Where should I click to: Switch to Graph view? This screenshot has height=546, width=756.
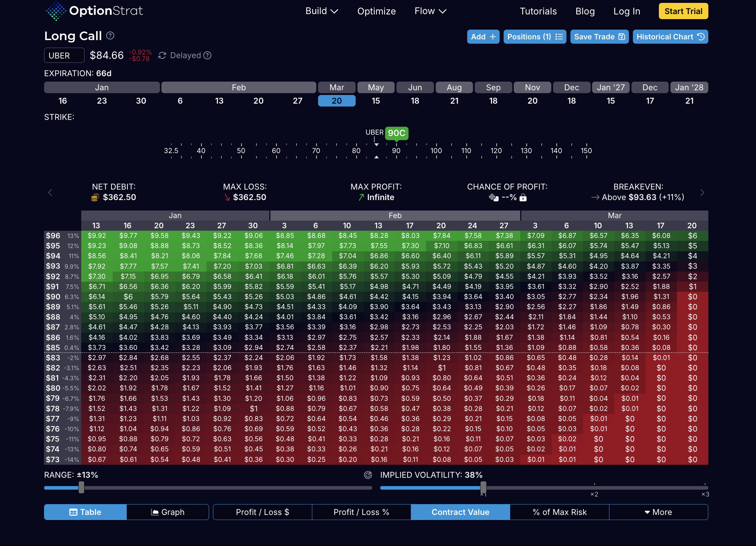coord(168,512)
